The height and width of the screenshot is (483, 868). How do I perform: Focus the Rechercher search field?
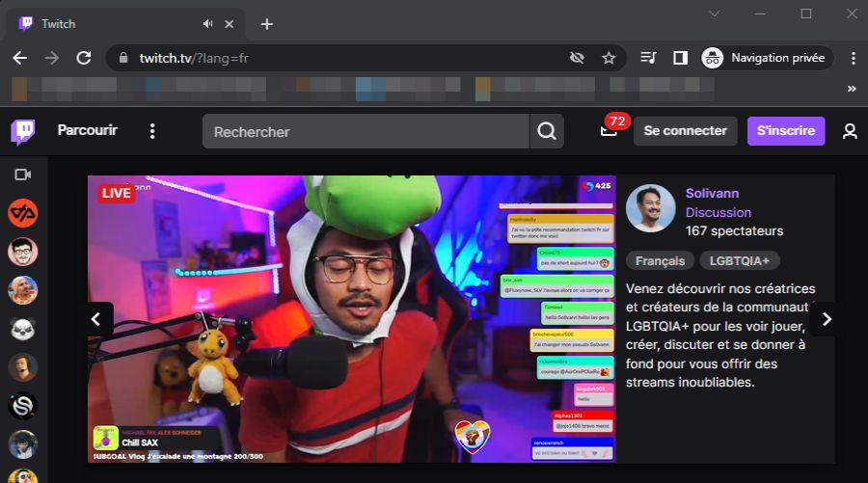pos(366,132)
